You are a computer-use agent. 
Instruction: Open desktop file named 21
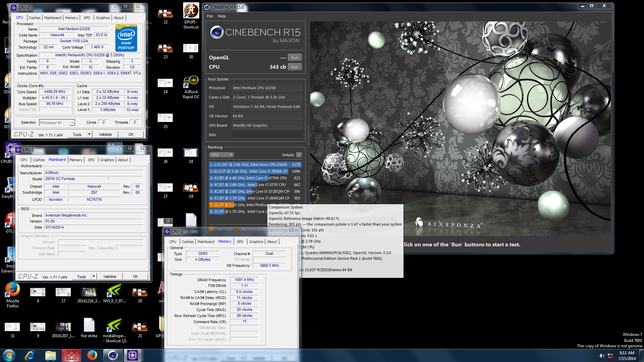pyautogui.click(x=140, y=330)
